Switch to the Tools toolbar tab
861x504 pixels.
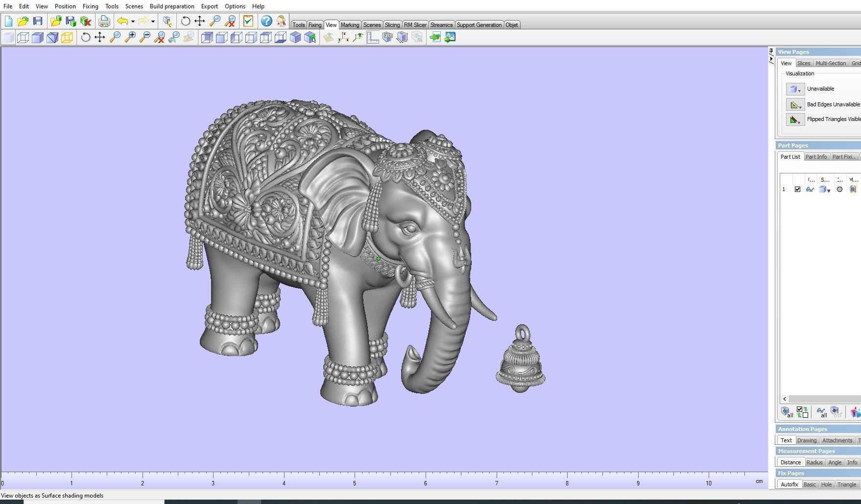click(299, 25)
